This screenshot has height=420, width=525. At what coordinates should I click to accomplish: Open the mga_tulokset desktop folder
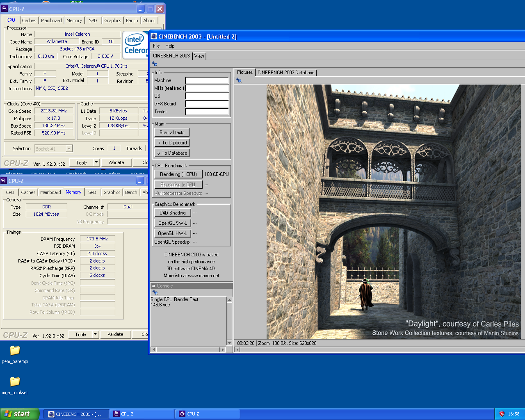click(15, 385)
